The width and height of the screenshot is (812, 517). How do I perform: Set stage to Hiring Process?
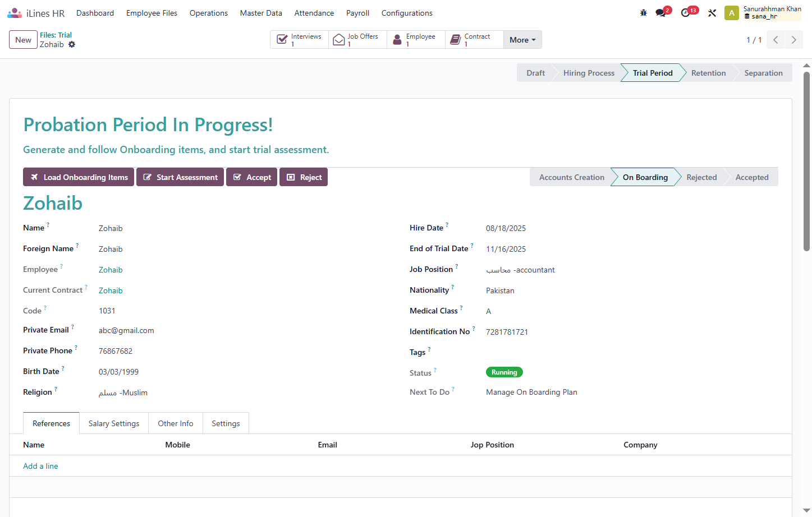(x=589, y=73)
